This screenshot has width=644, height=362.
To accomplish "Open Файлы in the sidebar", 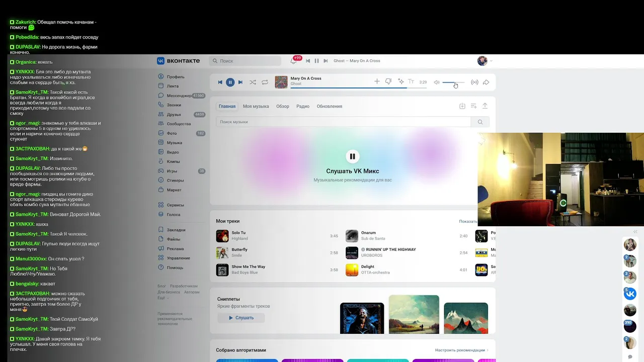I will click(x=174, y=239).
